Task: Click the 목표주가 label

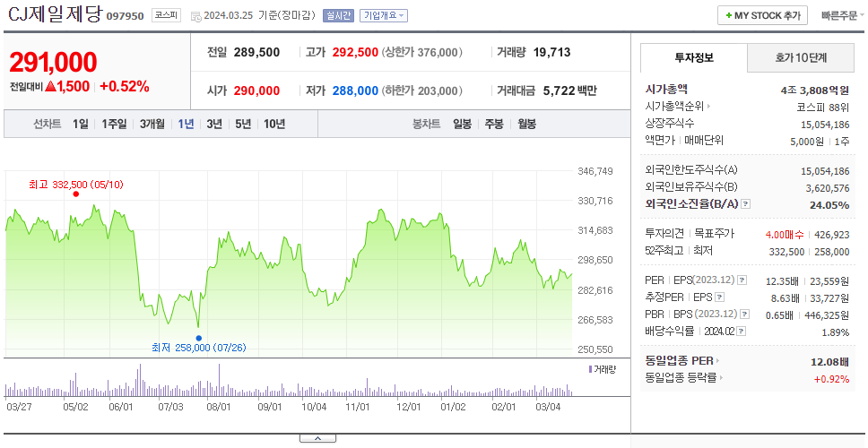Action: click(715, 233)
